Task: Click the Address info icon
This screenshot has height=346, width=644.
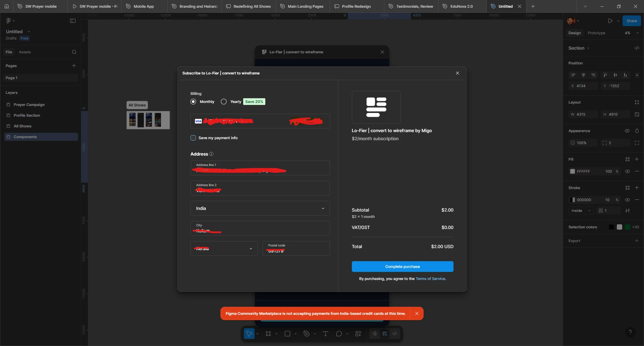Action: (211, 154)
